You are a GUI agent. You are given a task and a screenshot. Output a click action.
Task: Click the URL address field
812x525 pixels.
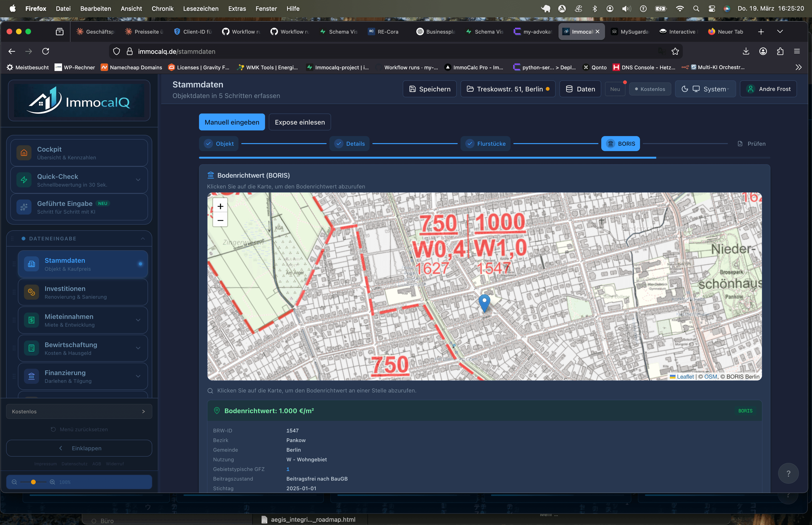click(x=395, y=51)
